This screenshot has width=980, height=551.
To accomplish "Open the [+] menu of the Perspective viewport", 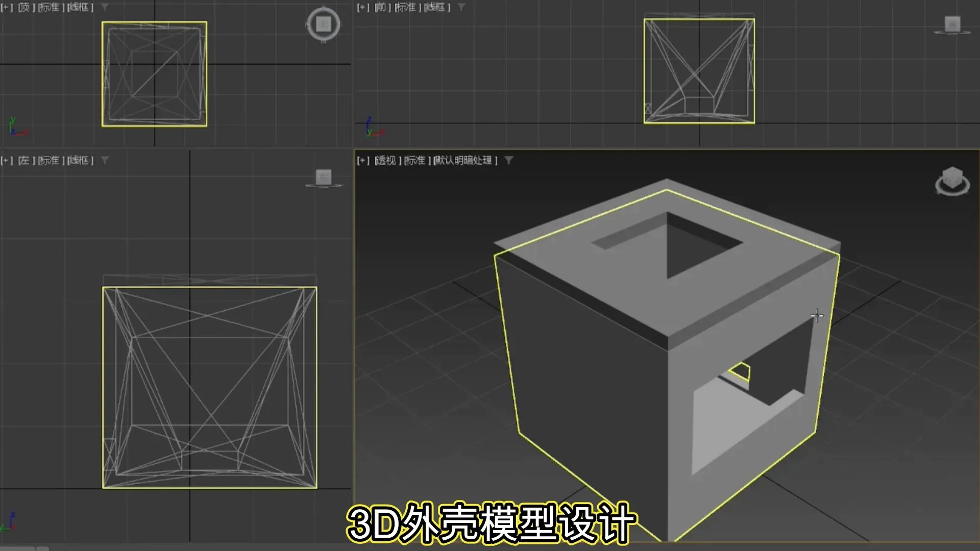I will pos(363,160).
